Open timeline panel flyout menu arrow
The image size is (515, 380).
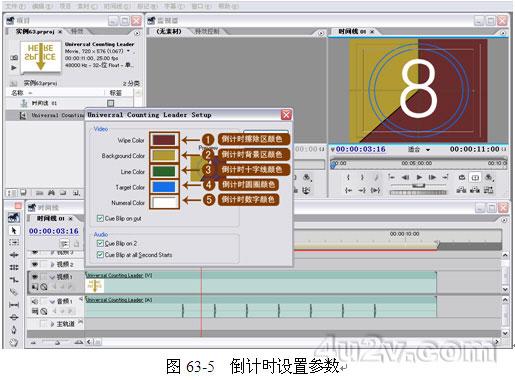coord(504,220)
